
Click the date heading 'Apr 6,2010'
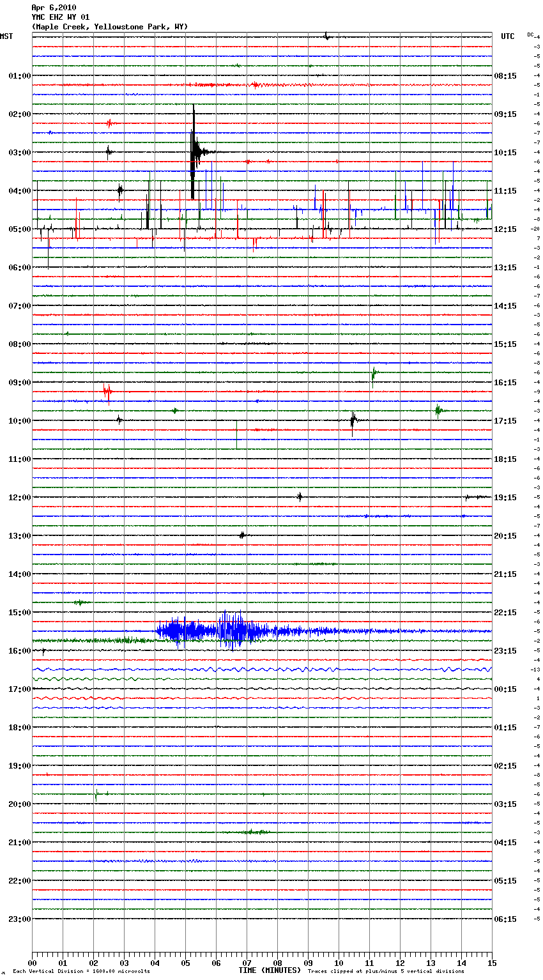(x=54, y=8)
